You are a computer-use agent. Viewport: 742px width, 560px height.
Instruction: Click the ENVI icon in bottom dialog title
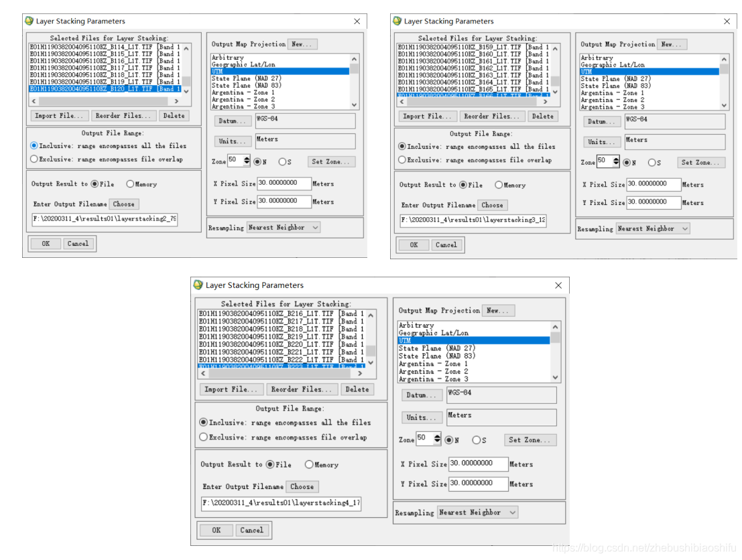[198, 285]
